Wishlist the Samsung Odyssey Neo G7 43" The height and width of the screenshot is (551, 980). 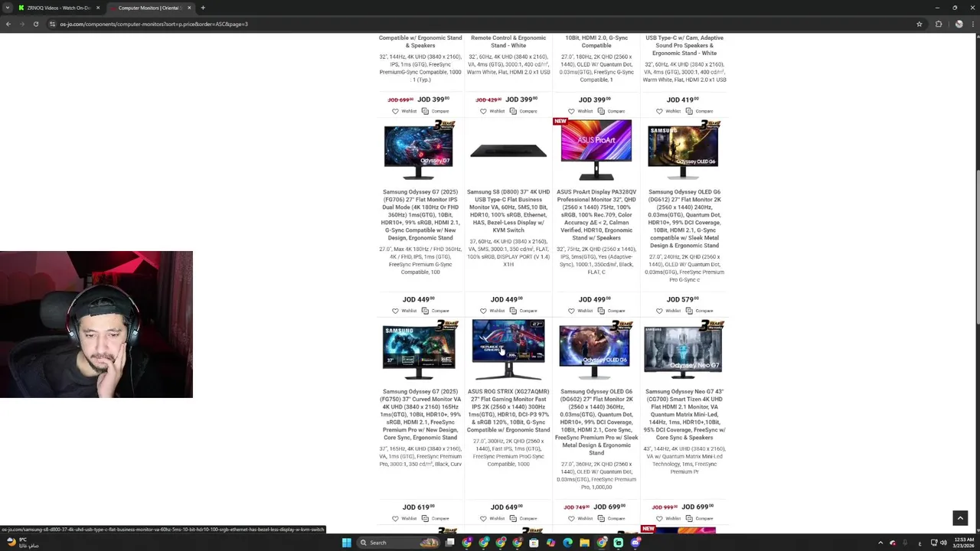coord(668,518)
